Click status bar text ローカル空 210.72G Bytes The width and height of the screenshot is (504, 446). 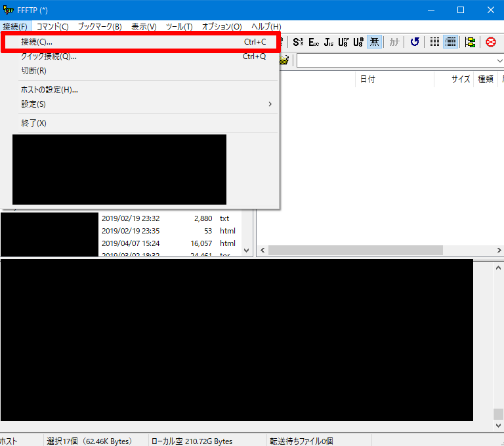[192, 441]
